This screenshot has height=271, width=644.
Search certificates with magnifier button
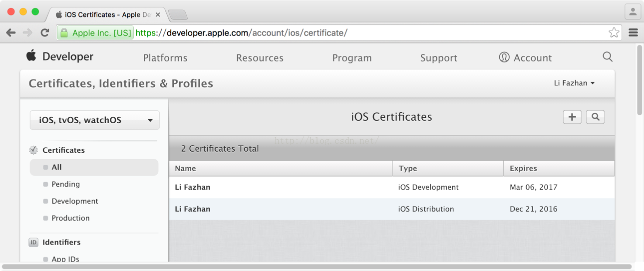[596, 117]
